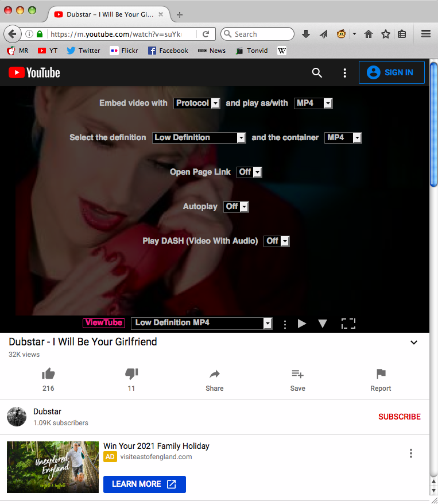Viewport: 438px width, 504px height.
Task: Open the Greasemonkey monkey icon
Action: click(341, 34)
